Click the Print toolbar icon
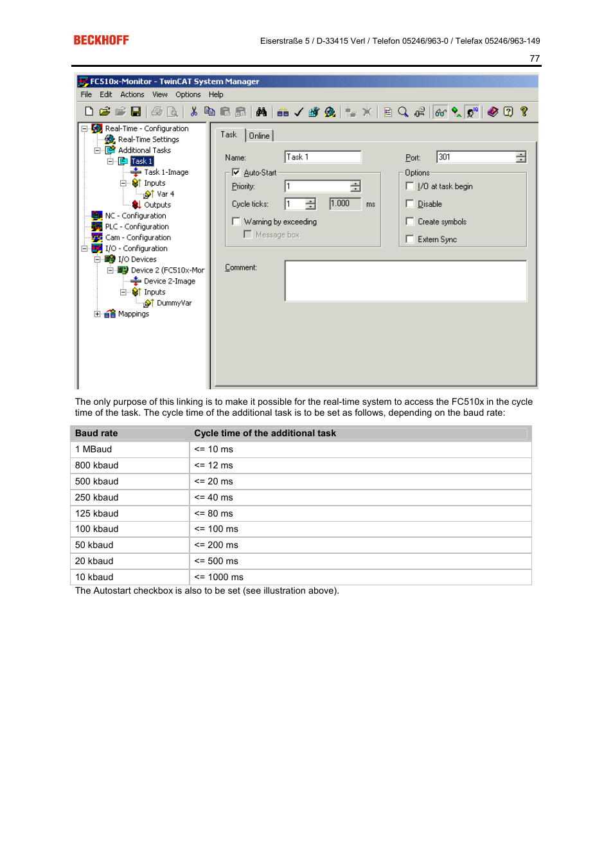Viewport: 613px width, 868px height. 157,112
